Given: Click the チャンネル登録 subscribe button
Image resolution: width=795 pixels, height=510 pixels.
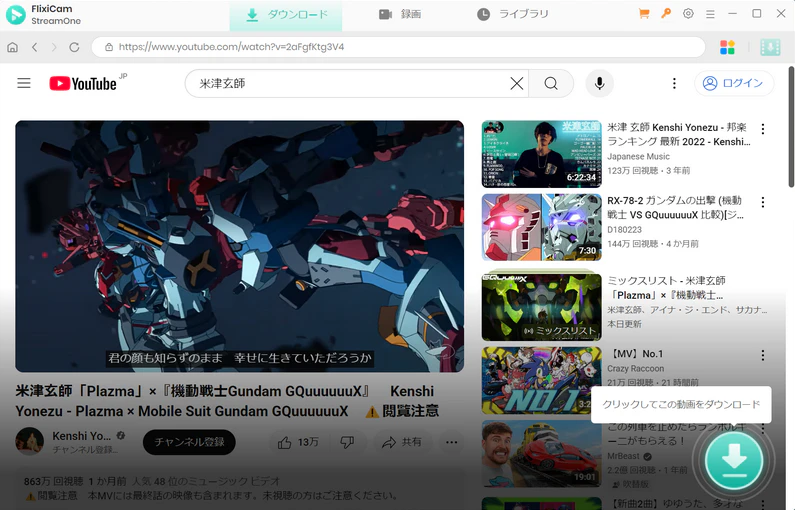Looking at the screenshot, I should pos(189,442).
